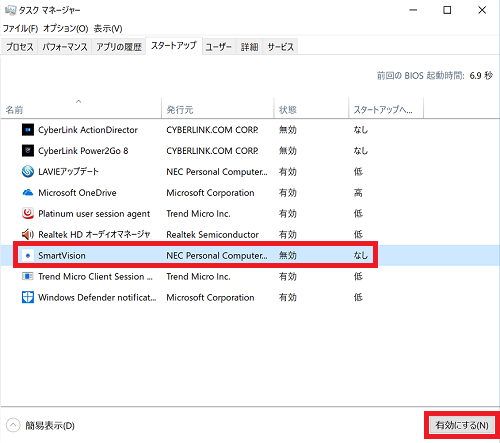Click the Windows Defender shield icon
The width and height of the screenshot is (500, 443).
[28, 297]
